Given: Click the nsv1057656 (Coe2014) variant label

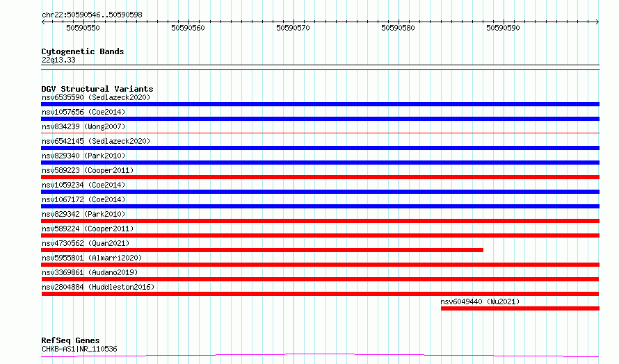Looking at the screenshot, I should tap(83, 112).
